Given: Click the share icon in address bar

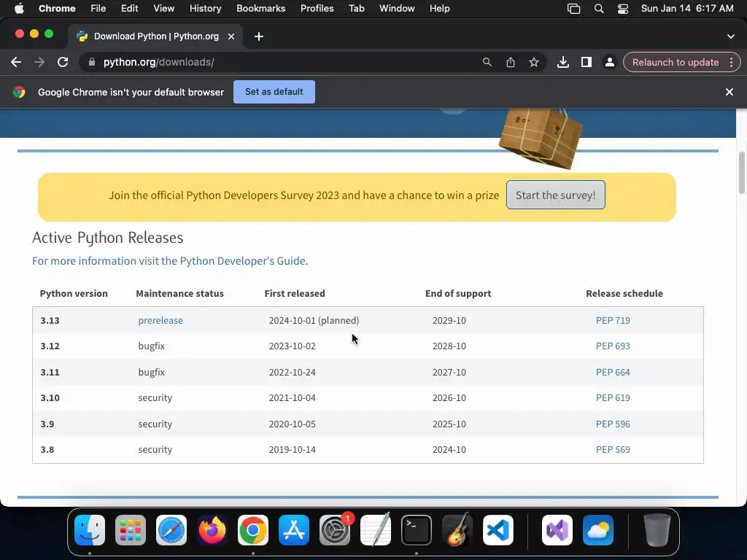Looking at the screenshot, I should coord(510,63).
